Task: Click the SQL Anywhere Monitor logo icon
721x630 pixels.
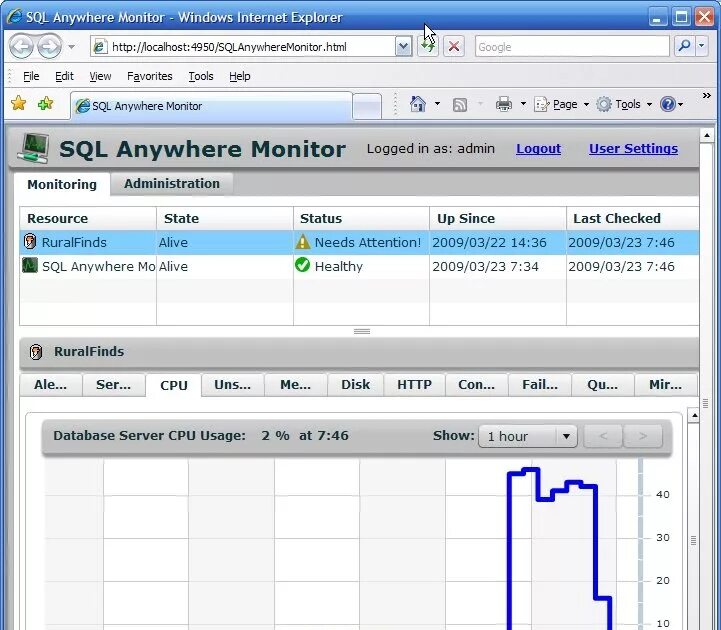Action: click(34, 148)
